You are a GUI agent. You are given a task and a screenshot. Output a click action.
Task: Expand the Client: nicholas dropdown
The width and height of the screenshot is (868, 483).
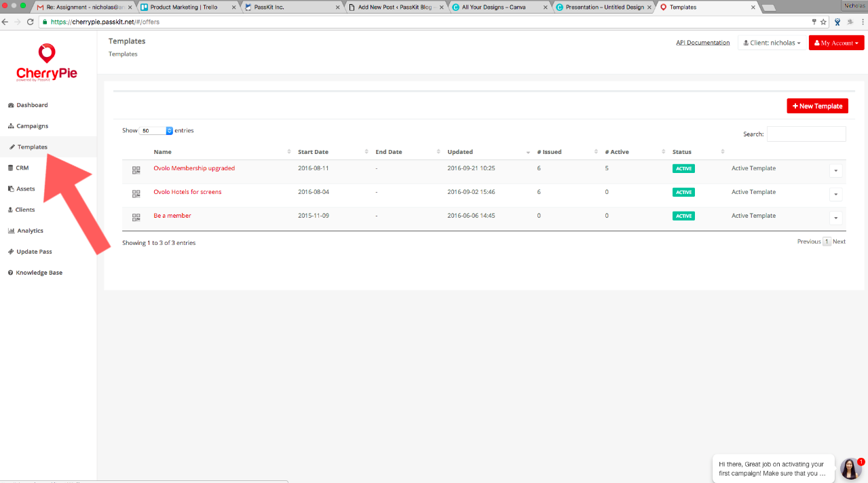[x=772, y=43]
